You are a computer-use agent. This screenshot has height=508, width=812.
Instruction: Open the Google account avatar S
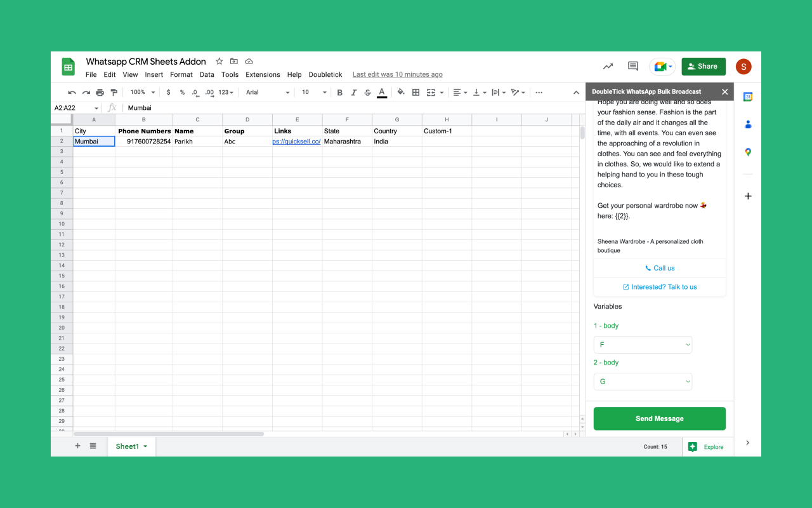[743, 66]
